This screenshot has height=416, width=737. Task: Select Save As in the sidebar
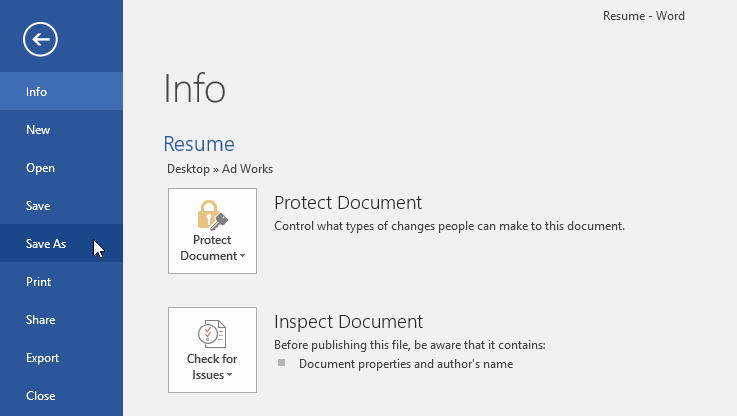point(46,244)
